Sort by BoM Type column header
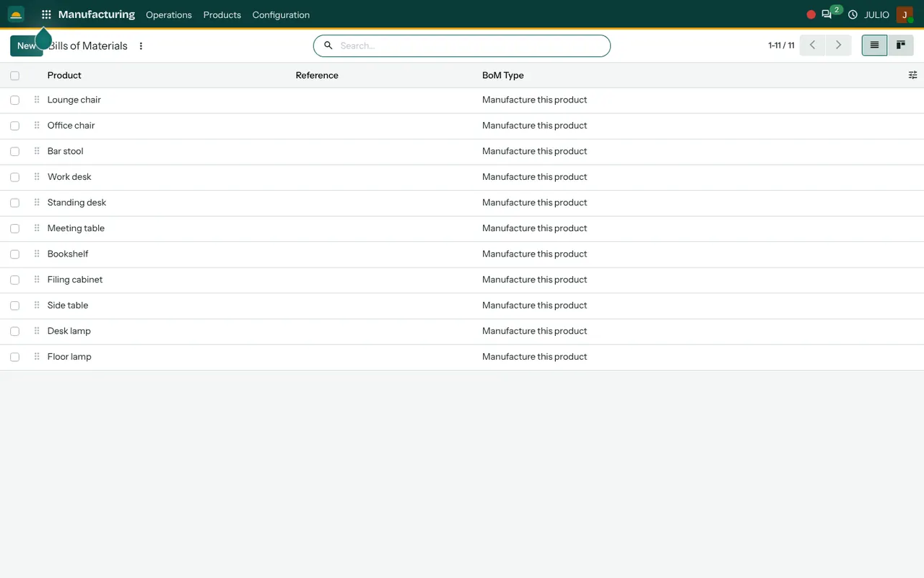Image resolution: width=924 pixels, height=578 pixels. click(x=503, y=75)
